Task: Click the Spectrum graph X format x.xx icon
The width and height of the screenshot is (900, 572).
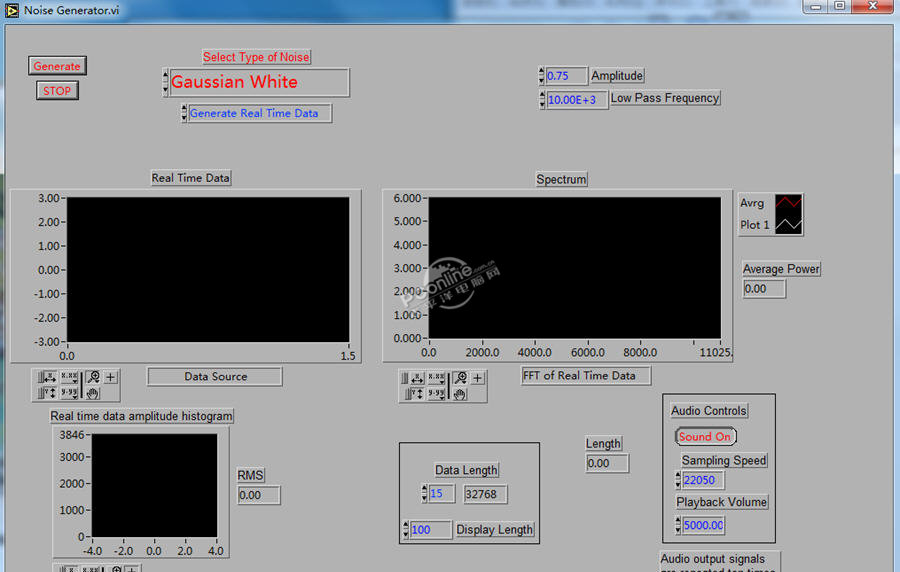Action: [436, 378]
